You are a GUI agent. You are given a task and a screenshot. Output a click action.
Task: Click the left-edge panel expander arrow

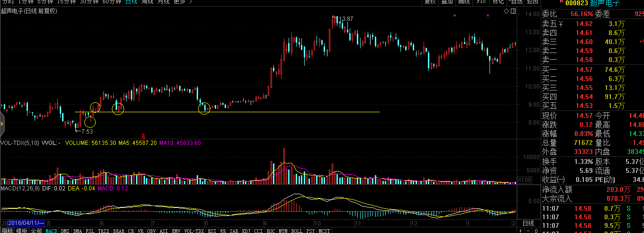[2, 124]
